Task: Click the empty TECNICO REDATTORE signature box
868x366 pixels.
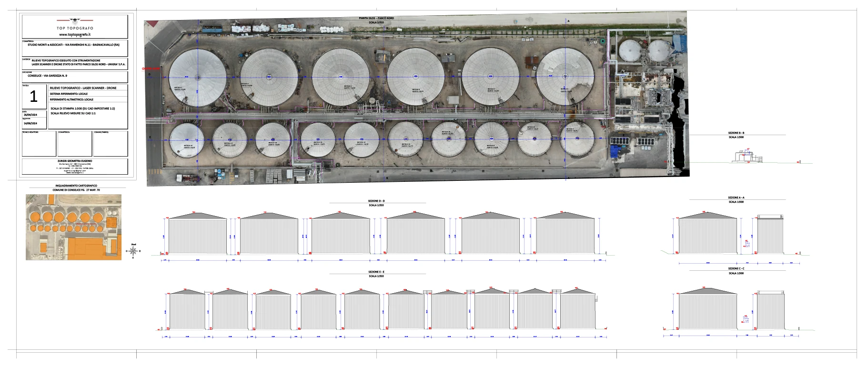Action: 39,144
